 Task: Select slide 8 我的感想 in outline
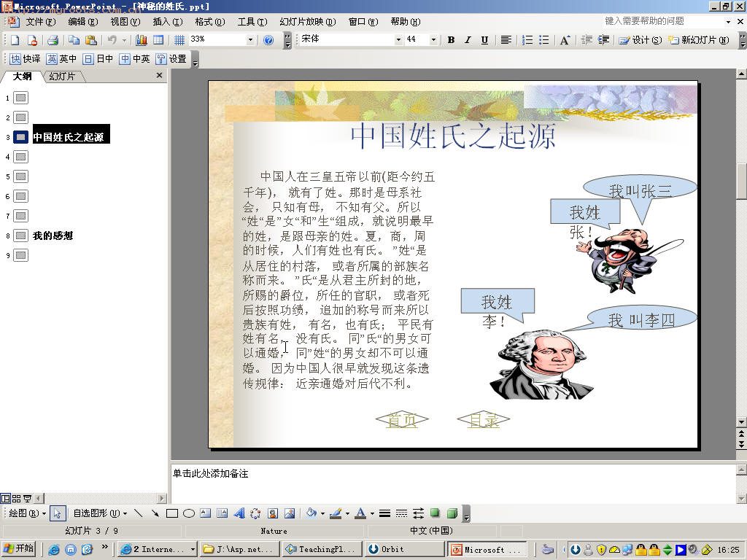pyautogui.click(x=53, y=236)
